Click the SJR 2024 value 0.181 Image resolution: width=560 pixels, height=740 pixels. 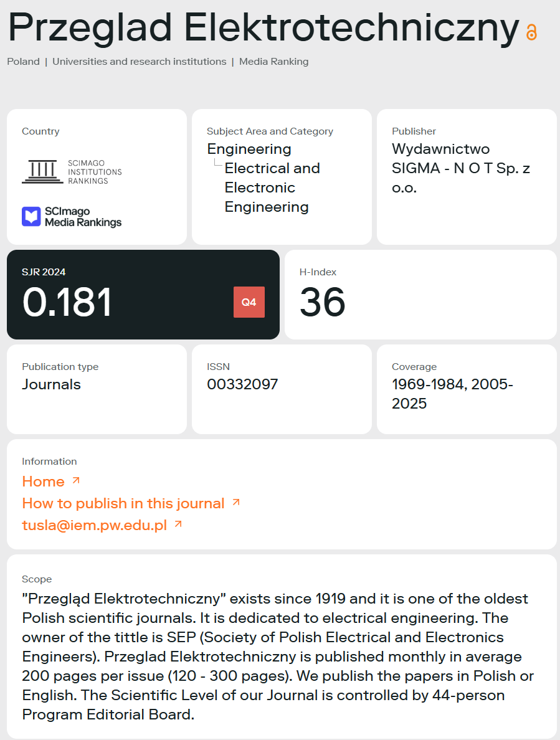[x=67, y=302]
